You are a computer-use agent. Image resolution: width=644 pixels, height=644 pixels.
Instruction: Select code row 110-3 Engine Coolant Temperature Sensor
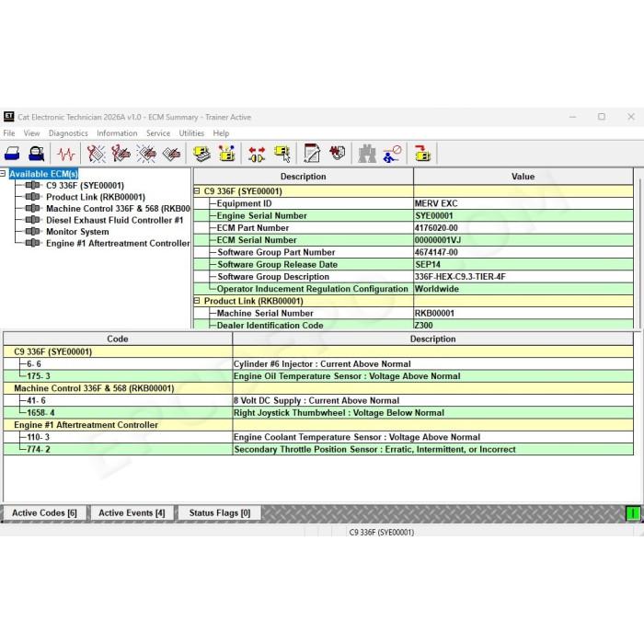(318, 437)
